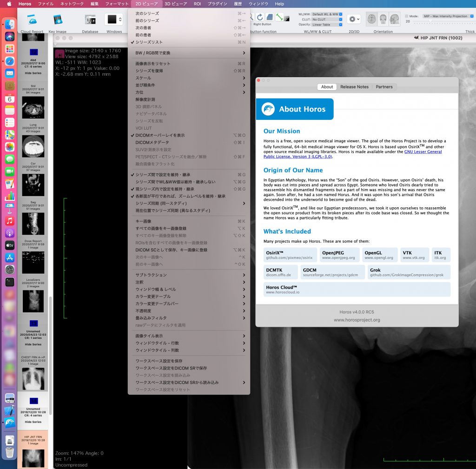The height and width of the screenshot is (469, 476).
Task: Select the blue stack scroll tool
Action: [270, 17]
